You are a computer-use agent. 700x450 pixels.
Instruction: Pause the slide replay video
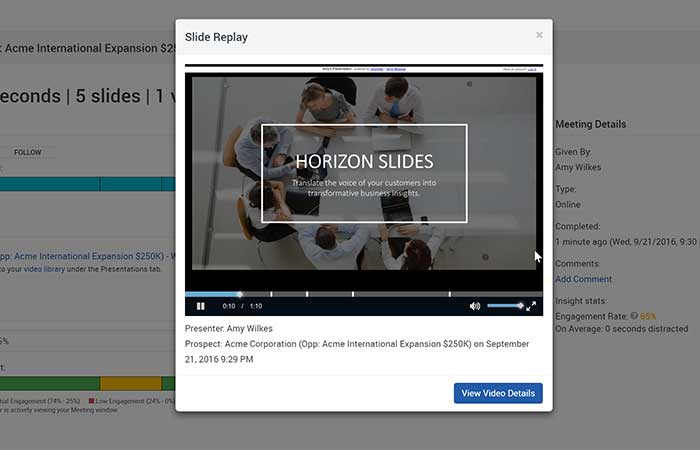[x=201, y=306]
